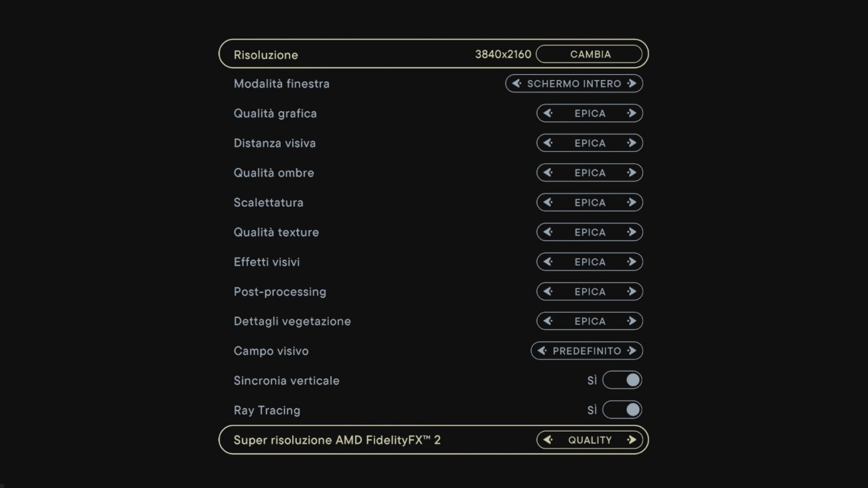Click the Ray Tracing label
The image size is (868, 488).
(267, 410)
